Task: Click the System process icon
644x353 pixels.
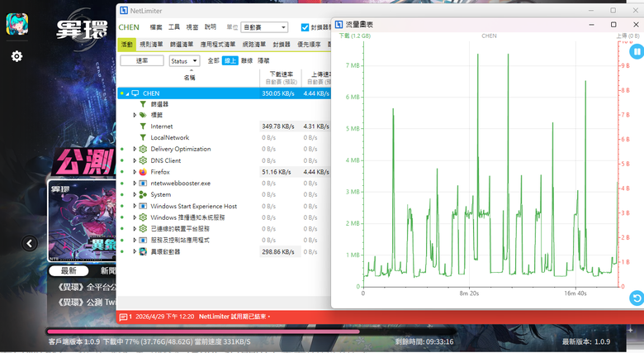Action: (x=143, y=194)
